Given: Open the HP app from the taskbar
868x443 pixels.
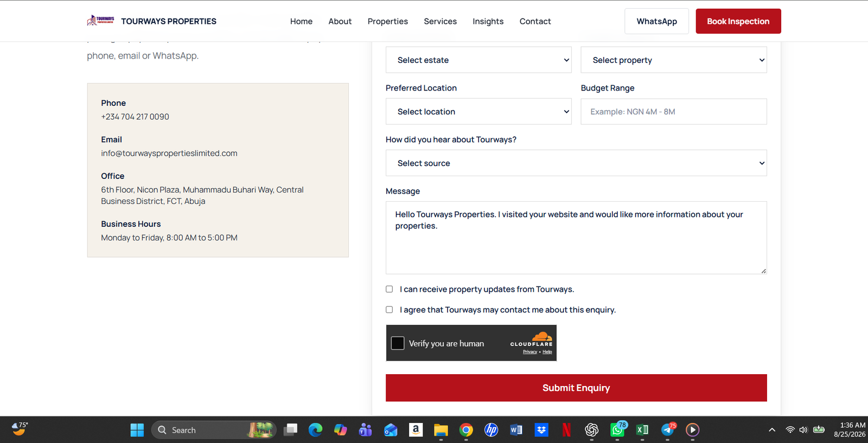Looking at the screenshot, I should coord(491,430).
